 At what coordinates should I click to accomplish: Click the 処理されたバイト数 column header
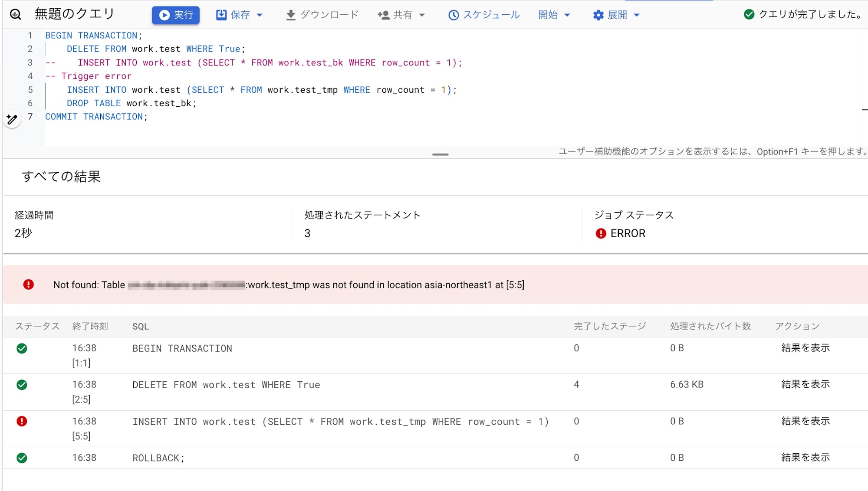pos(710,326)
